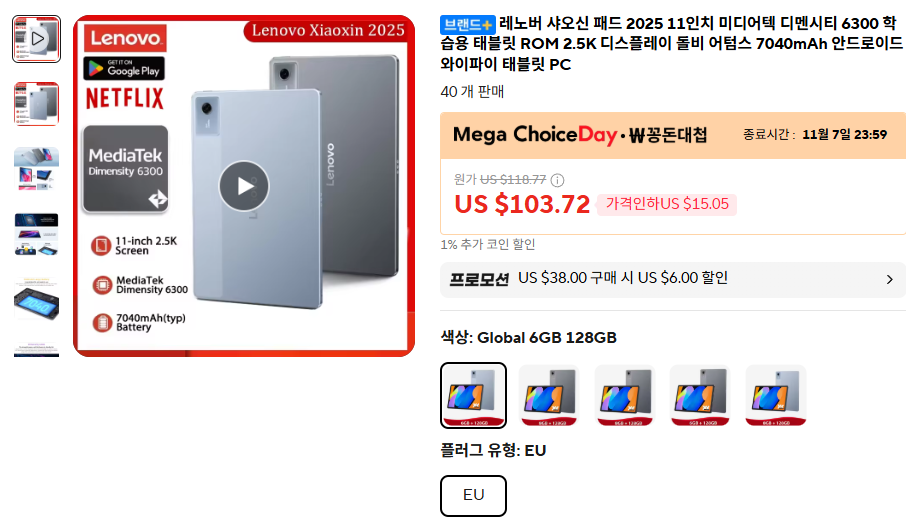Click the Google Play badge on image
The height and width of the screenshot is (525, 906).
click(124, 68)
